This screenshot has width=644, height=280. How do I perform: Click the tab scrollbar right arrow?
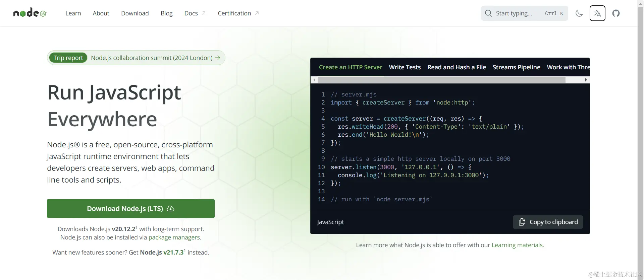point(586,80)
